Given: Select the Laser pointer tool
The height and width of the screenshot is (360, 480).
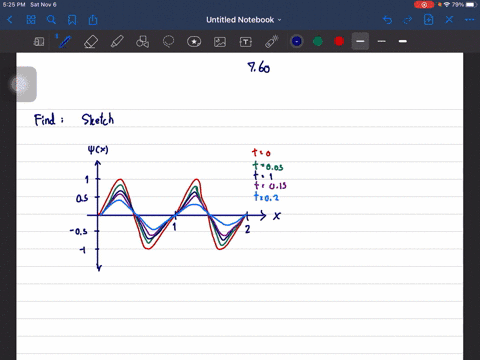Looking at the screenshot, I should [x=272, y=42].
